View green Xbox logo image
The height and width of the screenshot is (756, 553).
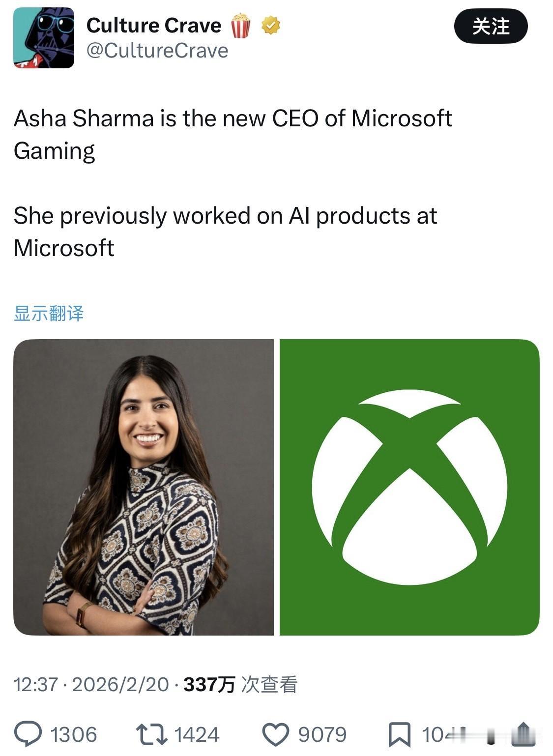tap(409, 487)
